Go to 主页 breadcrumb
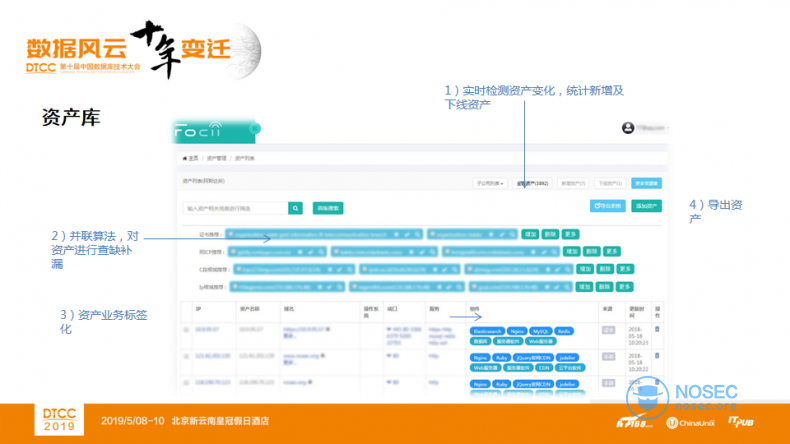The height and width of the screenshot is (444, 790). click(x=193, y=158)
